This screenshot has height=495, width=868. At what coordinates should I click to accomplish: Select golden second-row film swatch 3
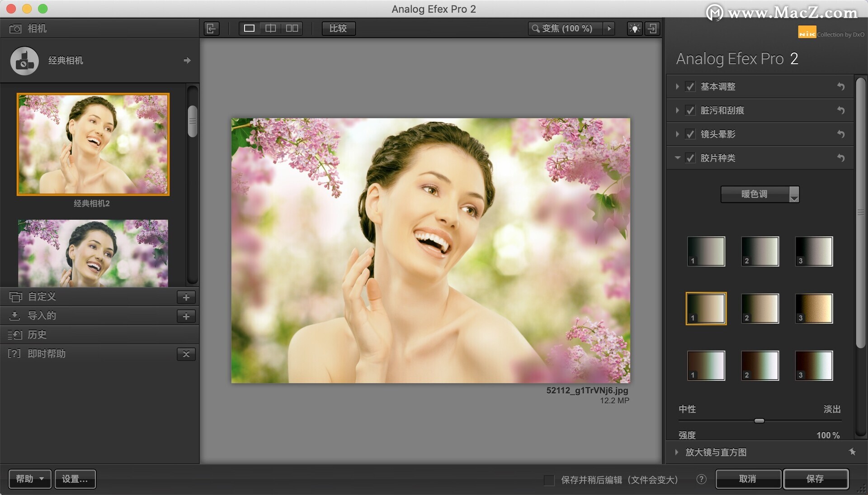point(814,309)
